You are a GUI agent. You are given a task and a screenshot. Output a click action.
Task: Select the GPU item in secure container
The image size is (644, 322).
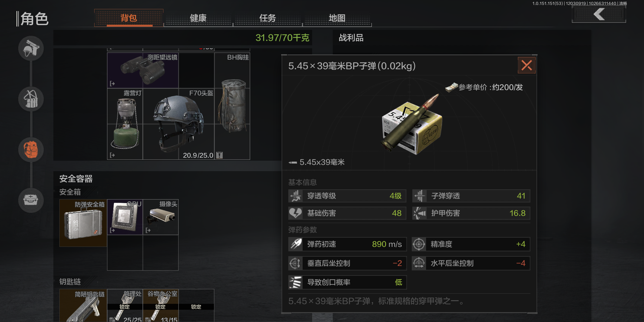pyautogui.click(x=125, y=217)
